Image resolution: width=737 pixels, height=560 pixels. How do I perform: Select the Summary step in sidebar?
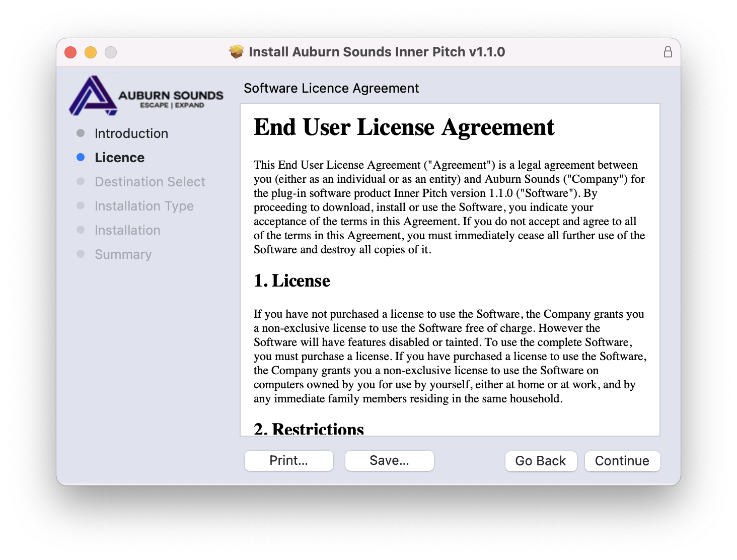(x=123, y=254)
